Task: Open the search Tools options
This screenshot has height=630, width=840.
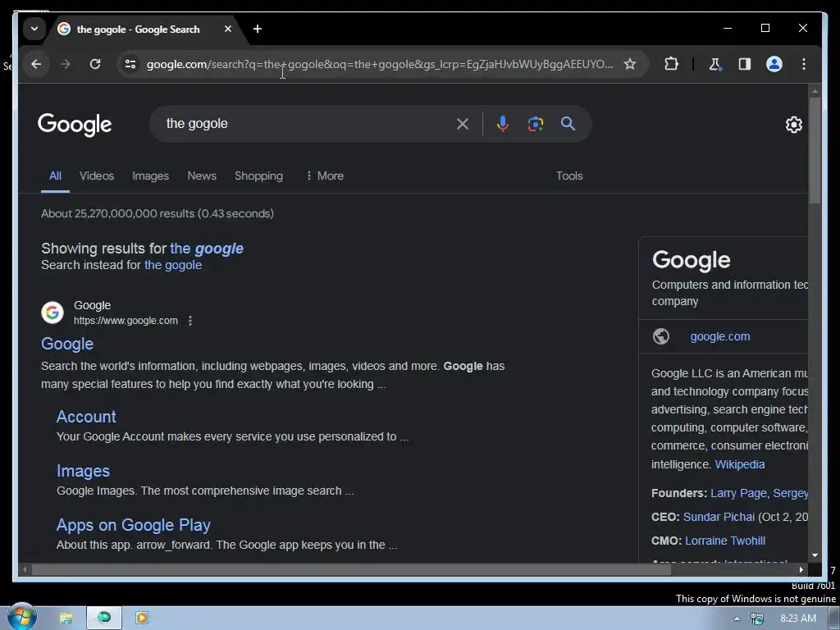Action: click(x=569, y=176)
